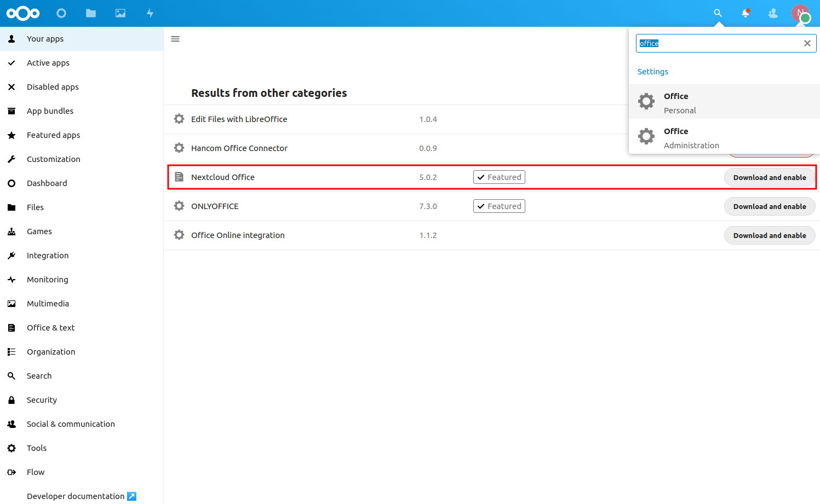Open Organization apps category
Screen dimensions: 820x504
(x=82, y=352)
